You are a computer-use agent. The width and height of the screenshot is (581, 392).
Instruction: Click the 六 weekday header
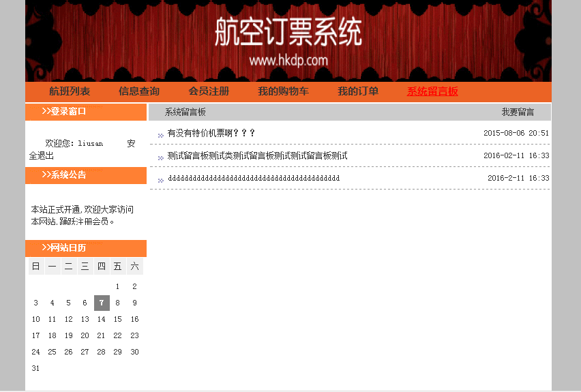tap(134, 267)
